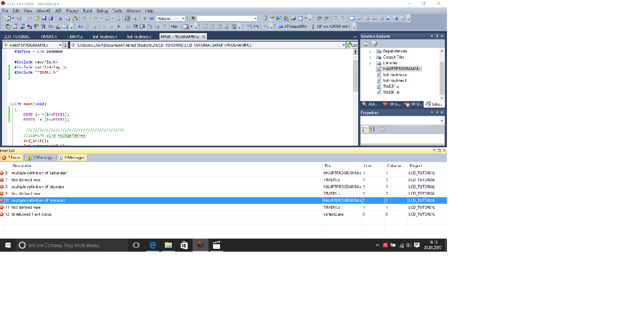644x329 pixels.
Task: Open the Build menu
Action: [x=87, y=11]
